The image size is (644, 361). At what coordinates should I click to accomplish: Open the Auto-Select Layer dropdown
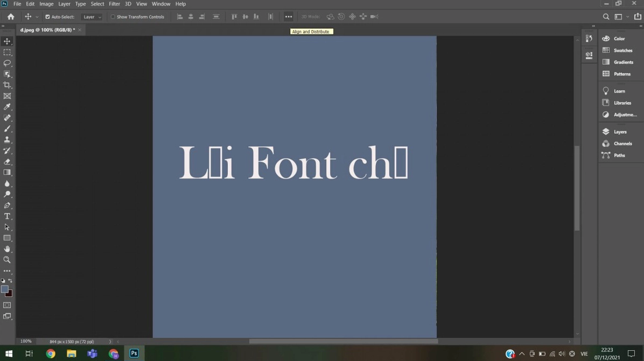point(92,17)
